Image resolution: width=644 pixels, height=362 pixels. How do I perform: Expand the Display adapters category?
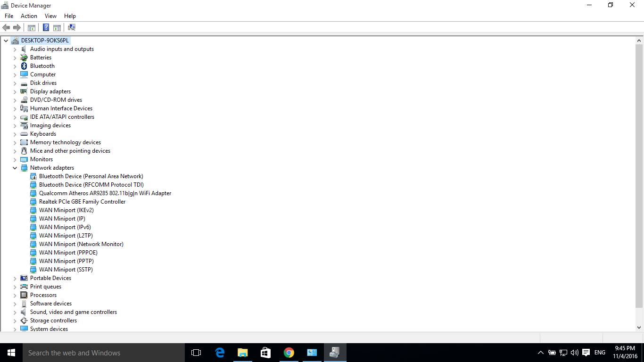[15, 91]
